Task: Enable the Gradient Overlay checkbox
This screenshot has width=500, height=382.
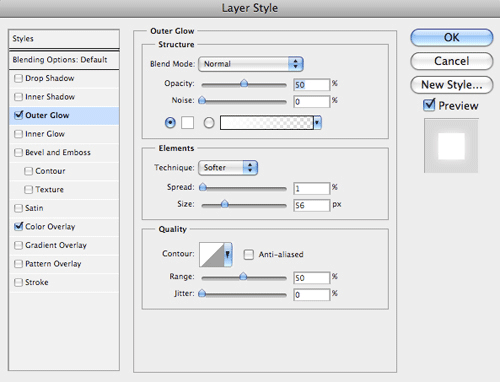Action: (18, 245)
